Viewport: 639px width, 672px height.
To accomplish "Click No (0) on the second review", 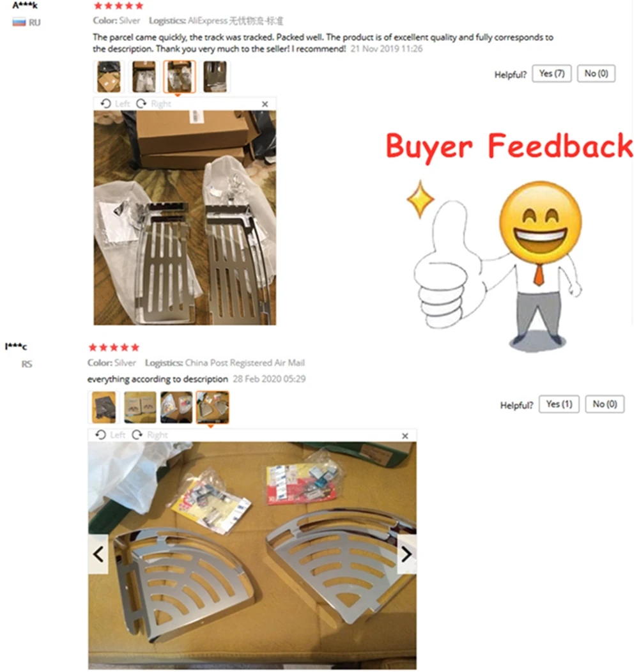I will tap(604, 404).
